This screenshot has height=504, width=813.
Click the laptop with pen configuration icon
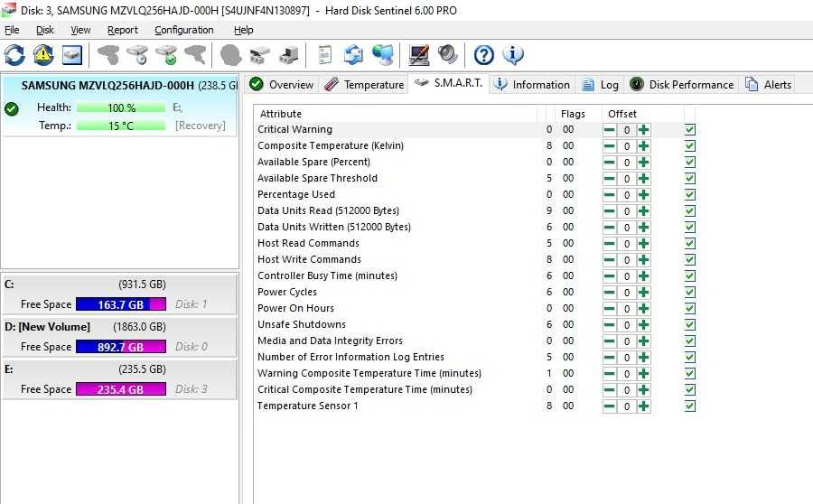(419, 55)
